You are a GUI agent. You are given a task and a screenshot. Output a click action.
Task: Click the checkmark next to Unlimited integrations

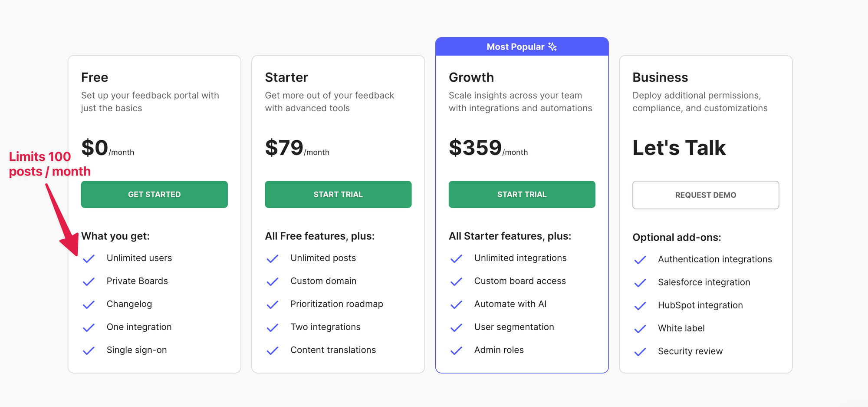(456, 258)
